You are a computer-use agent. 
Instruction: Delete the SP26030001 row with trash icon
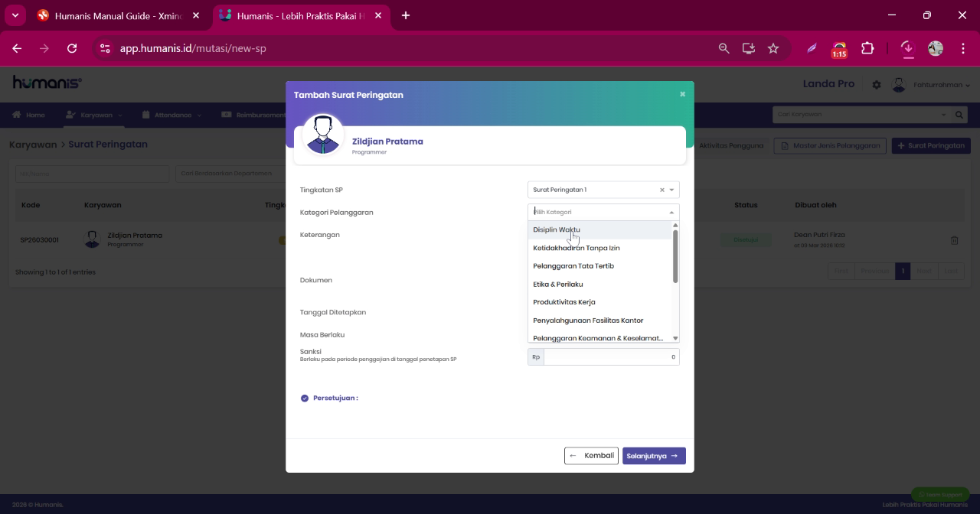[x=955, y=240]
